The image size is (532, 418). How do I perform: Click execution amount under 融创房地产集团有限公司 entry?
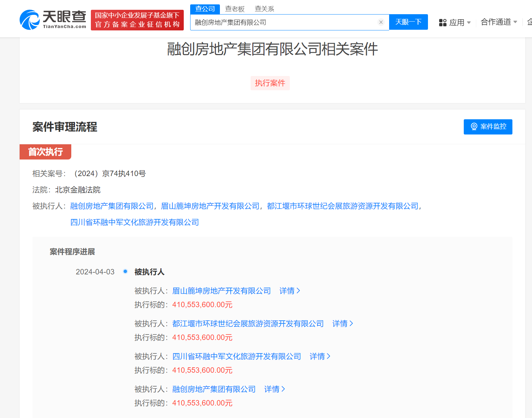(202, 403)
